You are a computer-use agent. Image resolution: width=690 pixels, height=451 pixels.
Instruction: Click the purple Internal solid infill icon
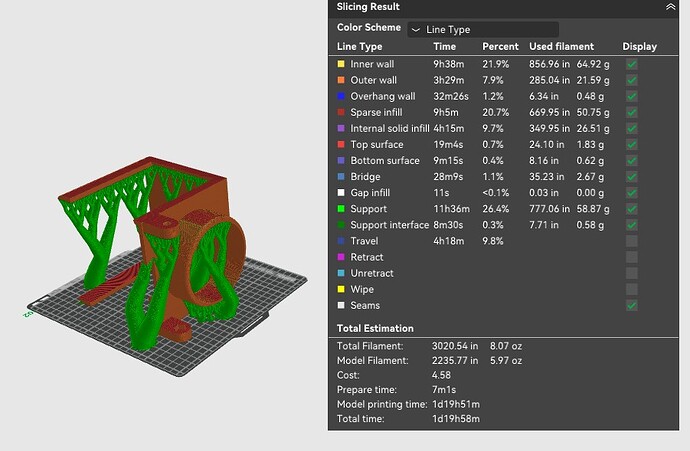[x=341, y=128]
